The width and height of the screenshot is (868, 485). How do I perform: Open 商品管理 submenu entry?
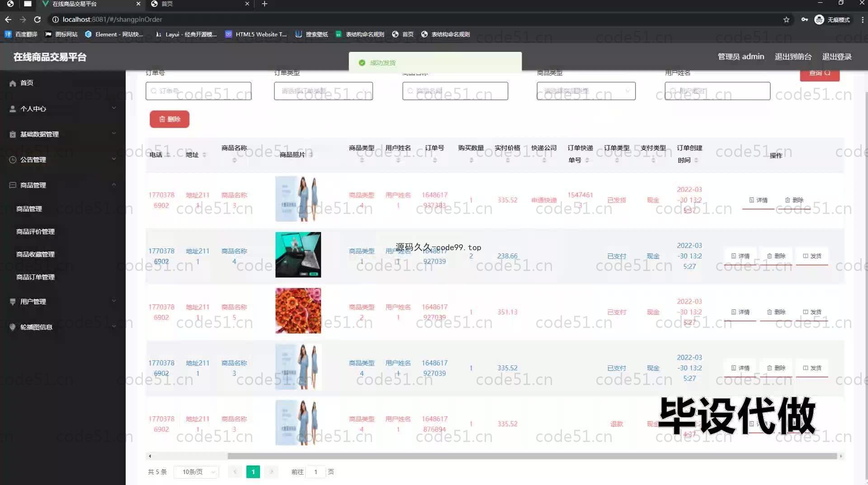tap(29, 209)
